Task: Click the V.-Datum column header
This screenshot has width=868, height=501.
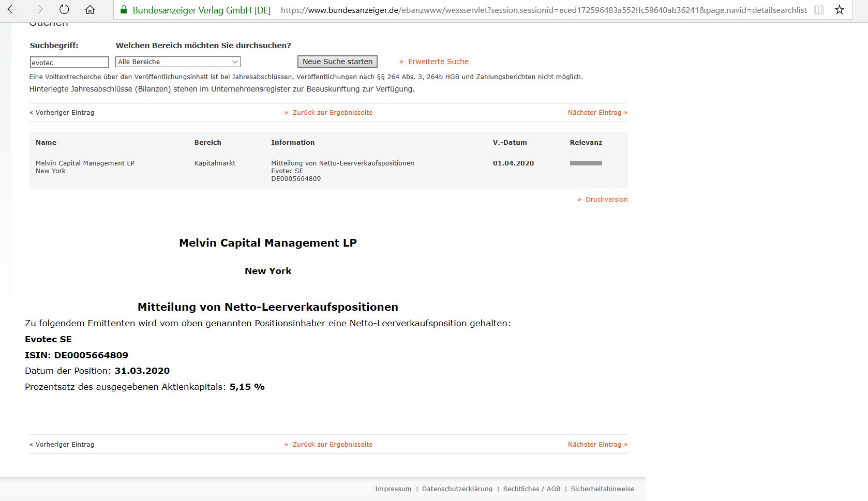Action: point(510,142)
